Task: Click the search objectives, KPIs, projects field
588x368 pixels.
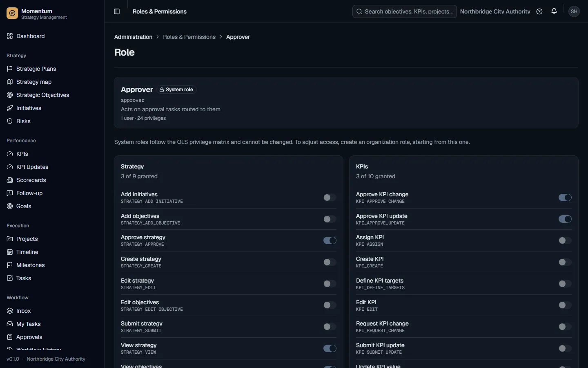Action: (404, 11)
